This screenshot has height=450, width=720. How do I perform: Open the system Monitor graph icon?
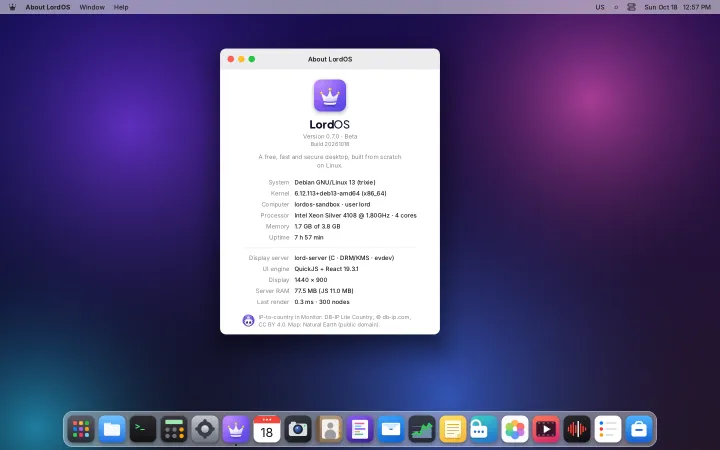coord(422,429)
